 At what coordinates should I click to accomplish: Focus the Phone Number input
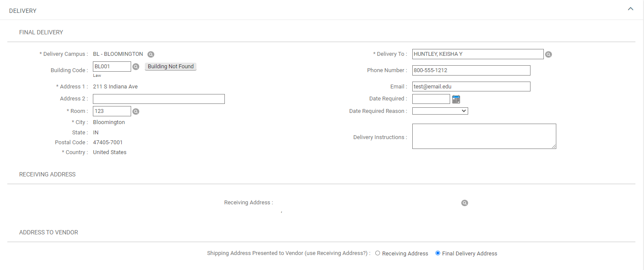[471, 70]
